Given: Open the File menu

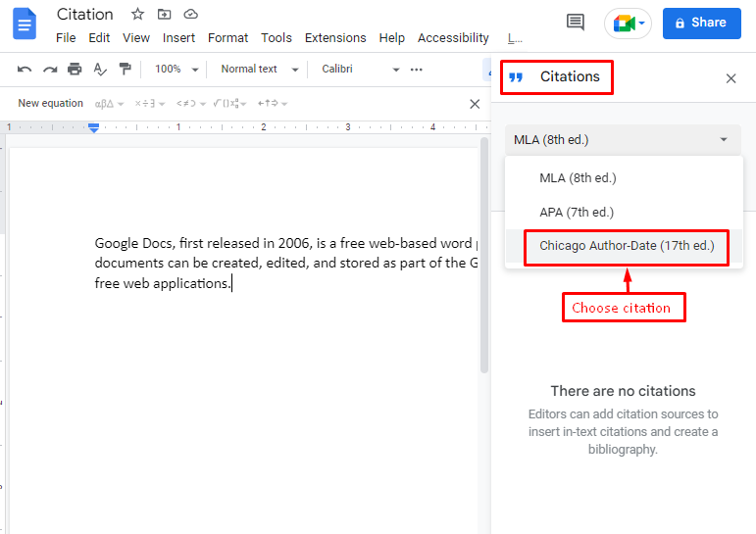Looking at the screenshot, I should coord(66,37).
